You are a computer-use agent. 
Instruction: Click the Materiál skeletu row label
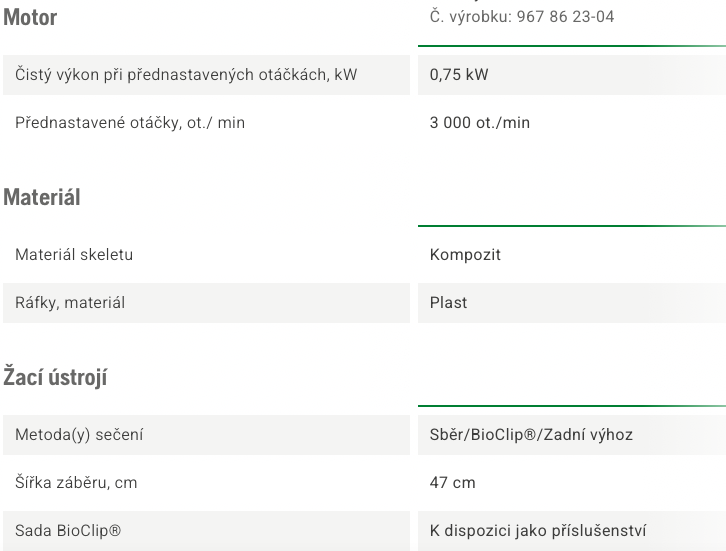74,255
